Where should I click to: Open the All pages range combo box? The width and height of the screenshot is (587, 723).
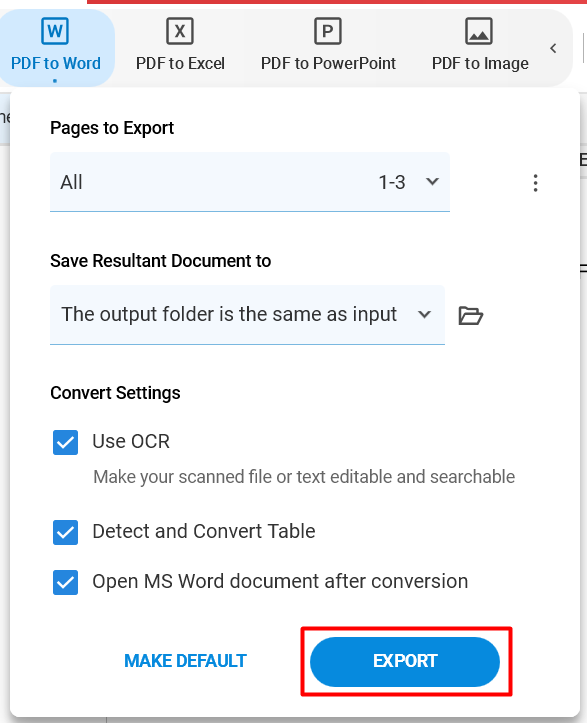point(250,182)
